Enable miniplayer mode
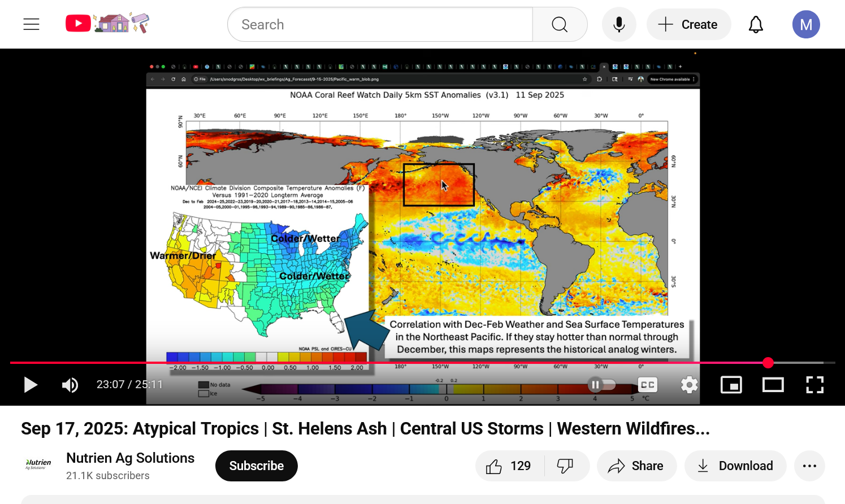 pos(731,385)
